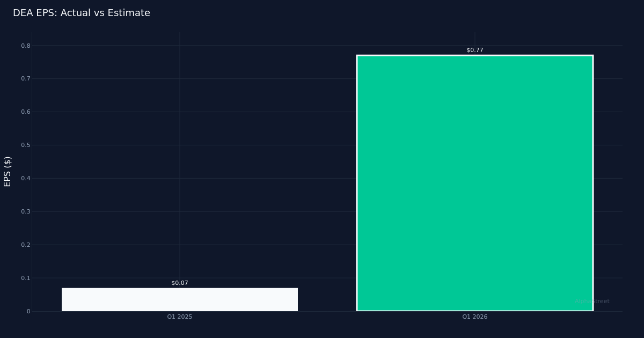Click the 0.5 y-axis tick label
This screenshot has height=338, width=644.
point(26,145)
